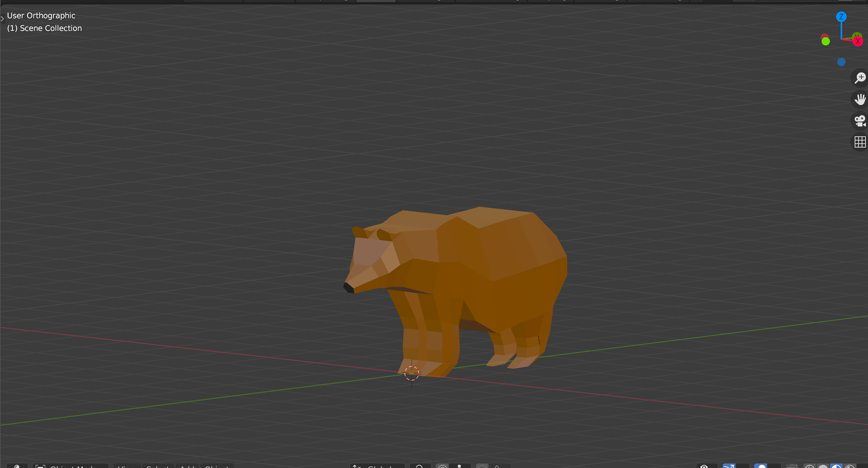This screenshot has height=468, width=868.
Task: Click the red X axis gizmo handle
Action: 858,41
